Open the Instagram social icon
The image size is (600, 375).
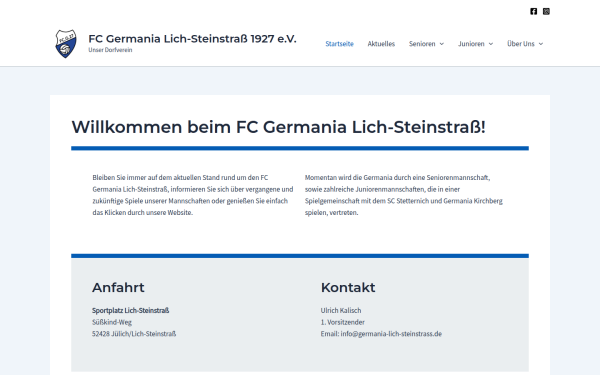coord(546,11)
